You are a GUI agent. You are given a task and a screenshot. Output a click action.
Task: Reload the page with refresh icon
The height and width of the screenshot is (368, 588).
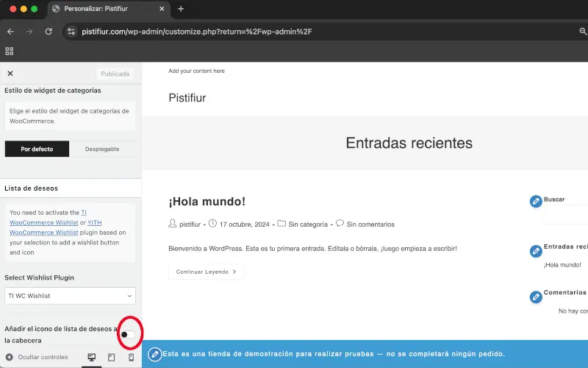[x=49, y=32]
